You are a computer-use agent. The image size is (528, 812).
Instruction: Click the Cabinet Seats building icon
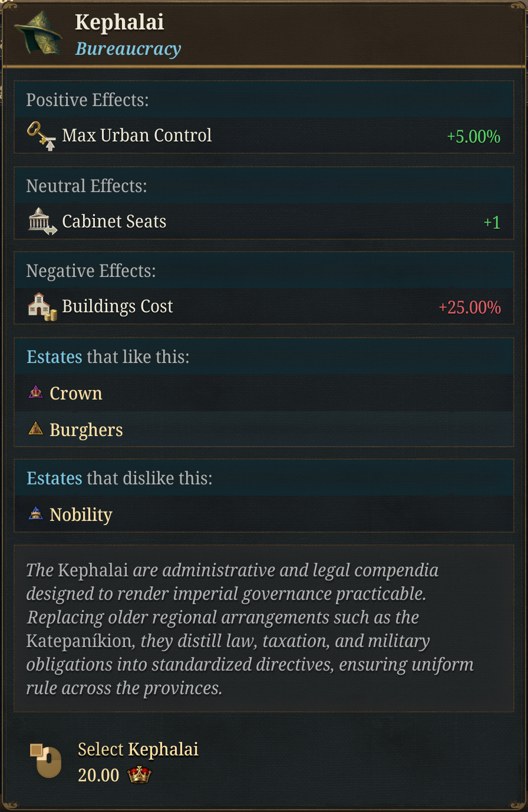pyautogui.click(x=42, y=222)
